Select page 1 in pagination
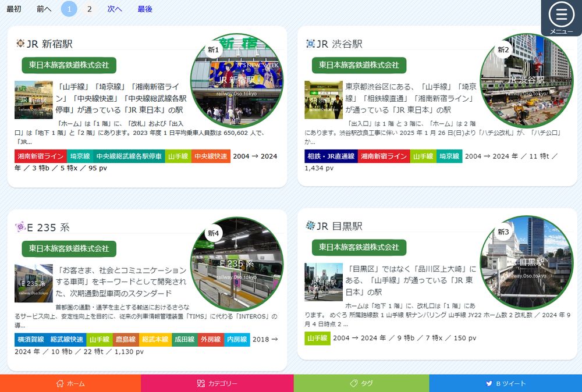The width and height of the screenshot is (582, 392). click(69, 9)
